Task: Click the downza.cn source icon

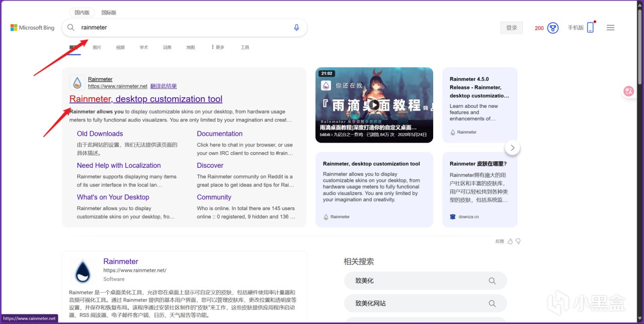Action: click(x=453, y=217)
